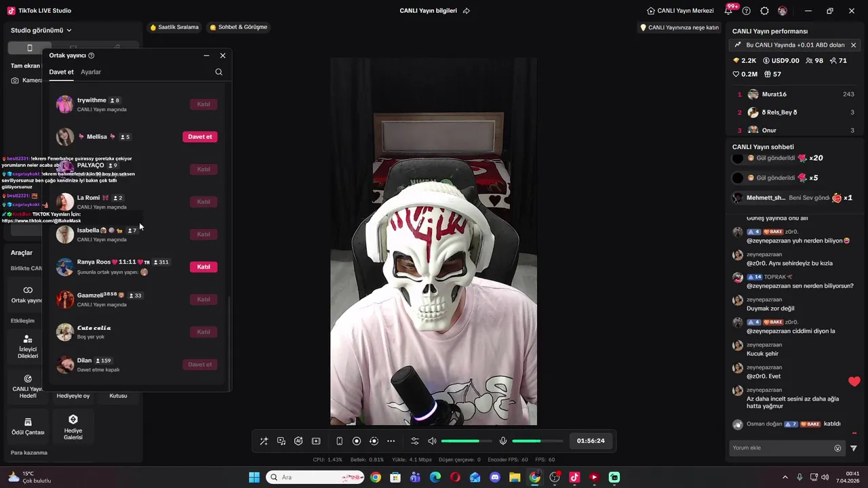
Task: Search co-hosts with the magnifier icon
Action: tap(218, 72)
